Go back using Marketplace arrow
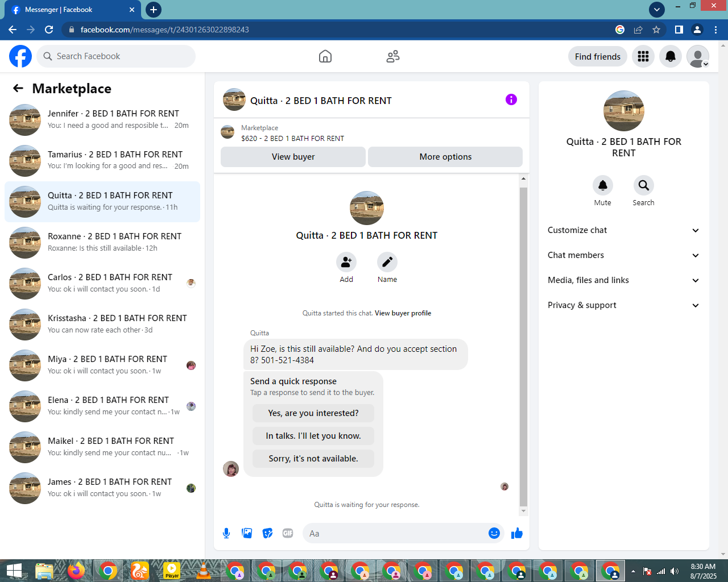728x582 pixels. pos(18,88)
